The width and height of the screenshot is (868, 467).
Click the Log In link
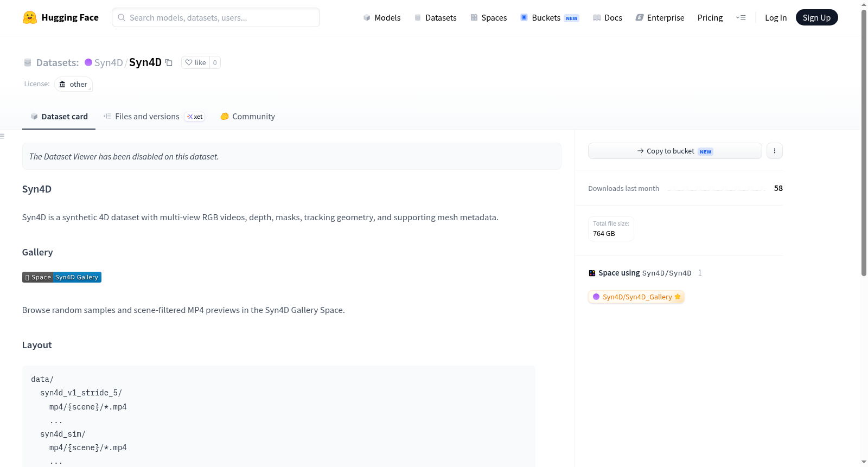tap(776, 17)
